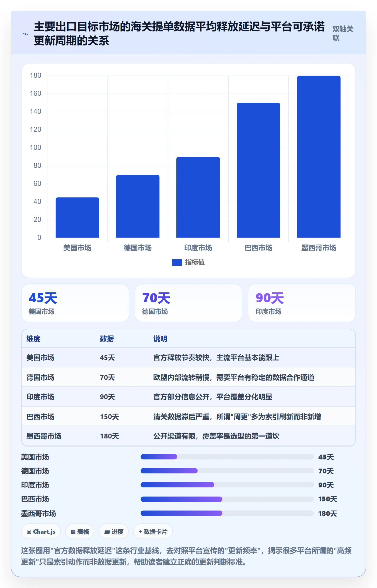This screenshot has height=588, width=377.
Task: Click the 巴西市场 150天 progress bar
Action: pos(227,499)
